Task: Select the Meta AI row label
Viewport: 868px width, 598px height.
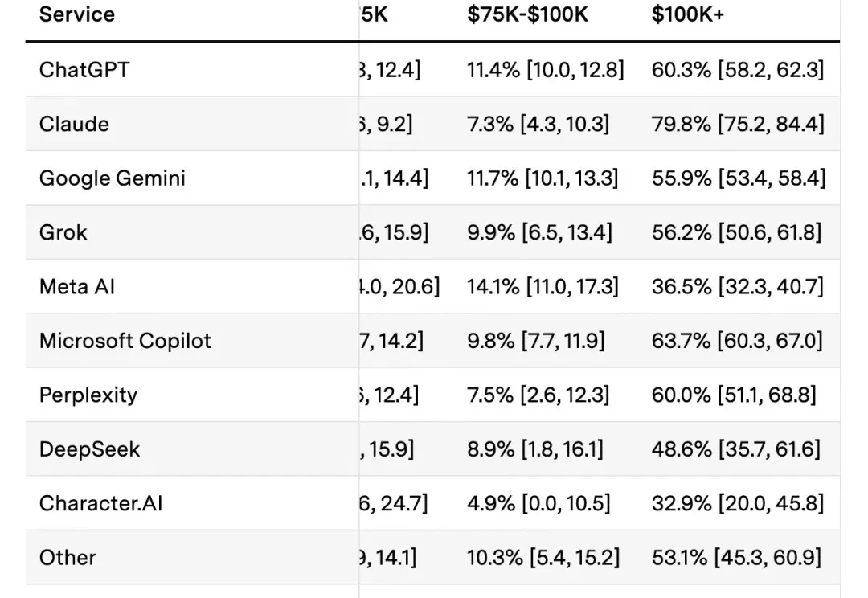Action: (77, 287)
